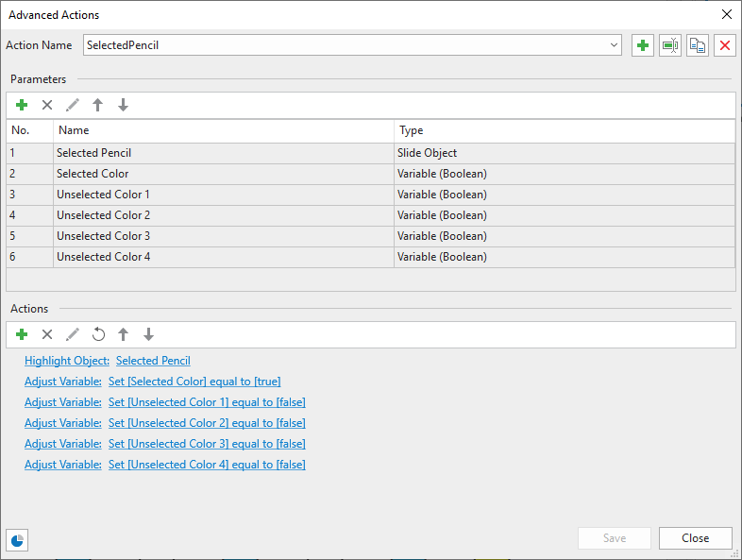Image resolution: width=742 pixels, height=560 pixels.
Task: Click the pie chart icon at bottom left
Action: click(18, 539)
